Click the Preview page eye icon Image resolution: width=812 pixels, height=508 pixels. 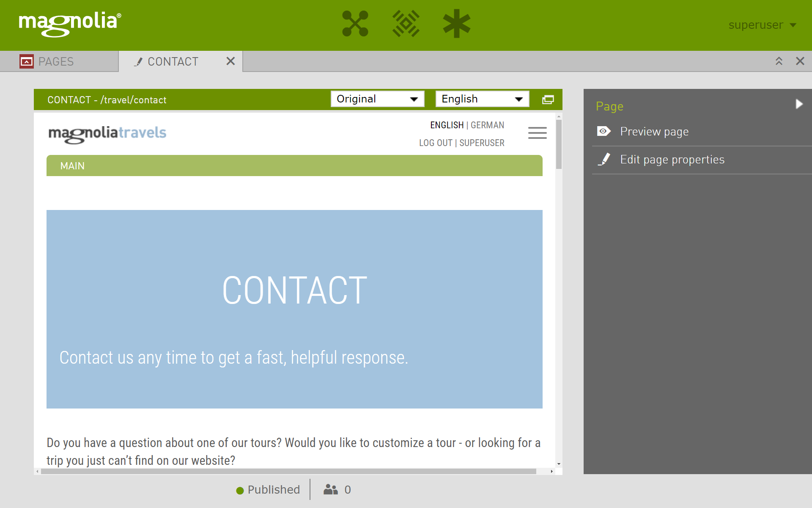[604, 131]
